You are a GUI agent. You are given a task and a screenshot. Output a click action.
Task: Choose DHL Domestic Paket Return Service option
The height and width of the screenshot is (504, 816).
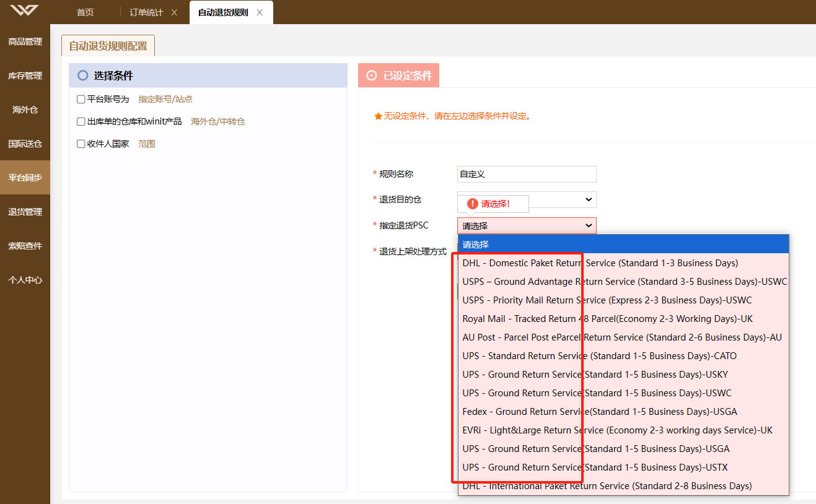(x=623, y=263)
